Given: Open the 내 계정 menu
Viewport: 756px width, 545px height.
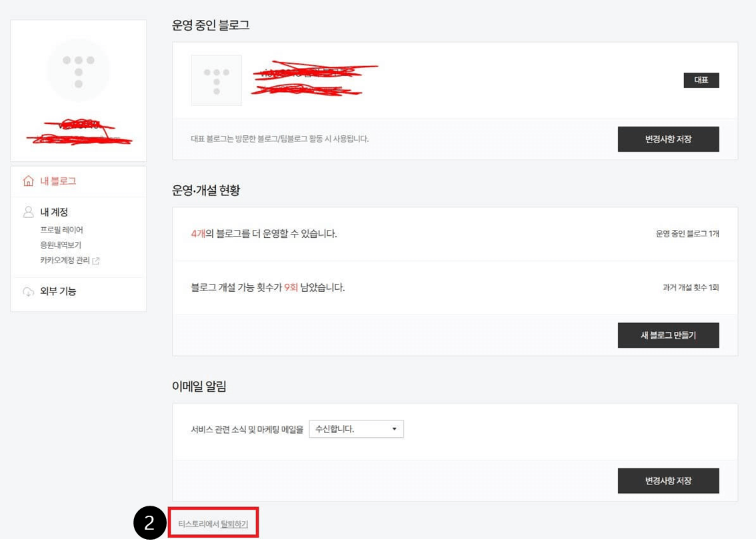Looking at the screenshot, I should 54,212.
